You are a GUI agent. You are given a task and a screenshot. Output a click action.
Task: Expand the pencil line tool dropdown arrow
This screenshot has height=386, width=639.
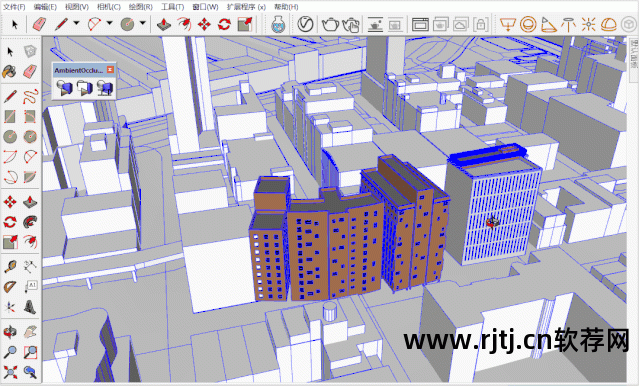(77, 23)
